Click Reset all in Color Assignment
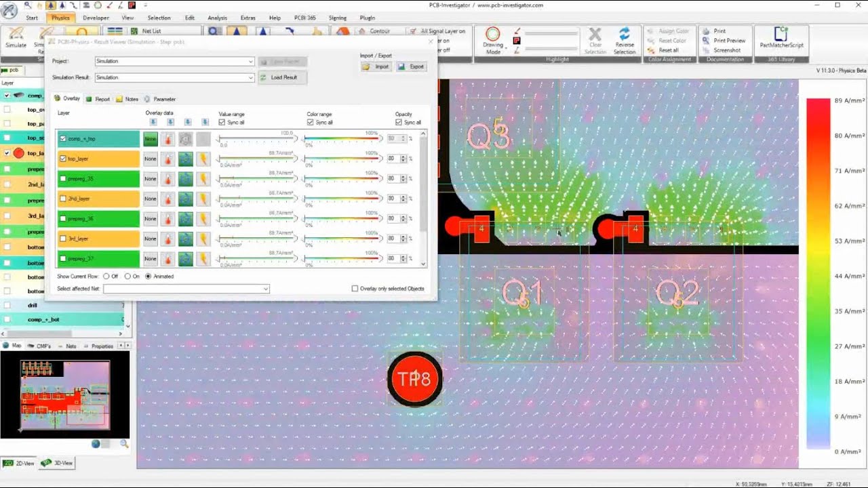Image resolution: width=868 pixels, height=488 pixels. coord(663,50)
